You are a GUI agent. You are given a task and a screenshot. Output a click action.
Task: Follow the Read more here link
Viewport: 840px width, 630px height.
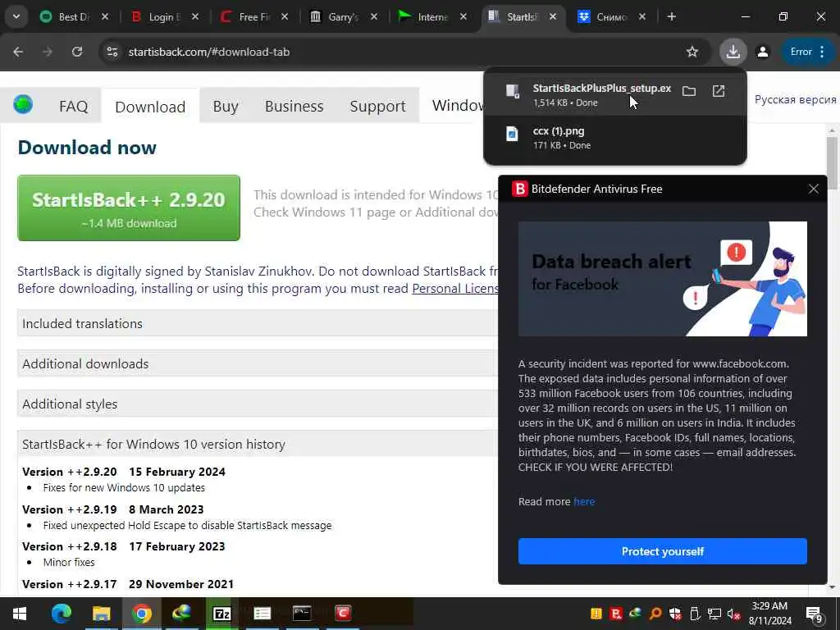tap(584, 501)
